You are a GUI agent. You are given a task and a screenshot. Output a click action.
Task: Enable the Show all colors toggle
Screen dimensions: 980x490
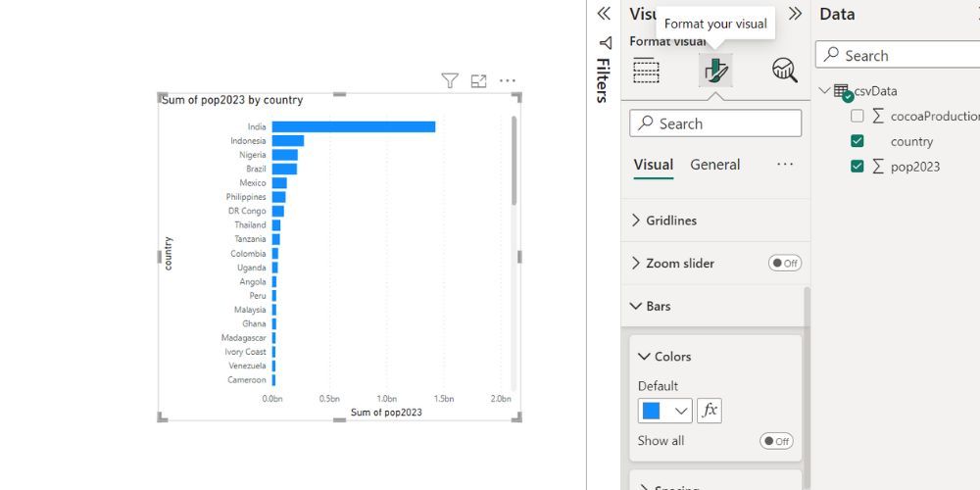pyautogui.click(x=776, y=441)
